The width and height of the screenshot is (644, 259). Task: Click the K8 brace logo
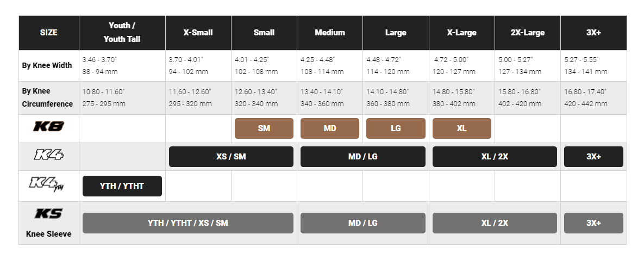(x=49, y=128)
